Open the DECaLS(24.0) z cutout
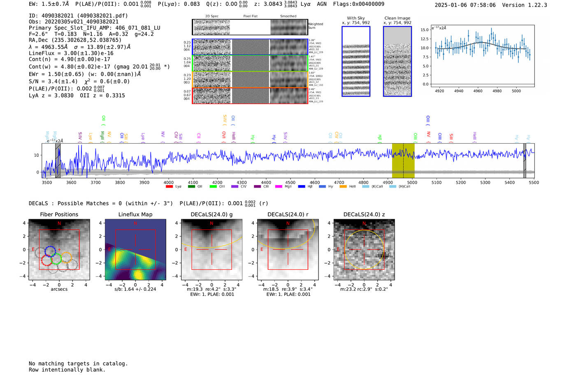The height and width of the screenshot is (392, 576). [364, 249]
